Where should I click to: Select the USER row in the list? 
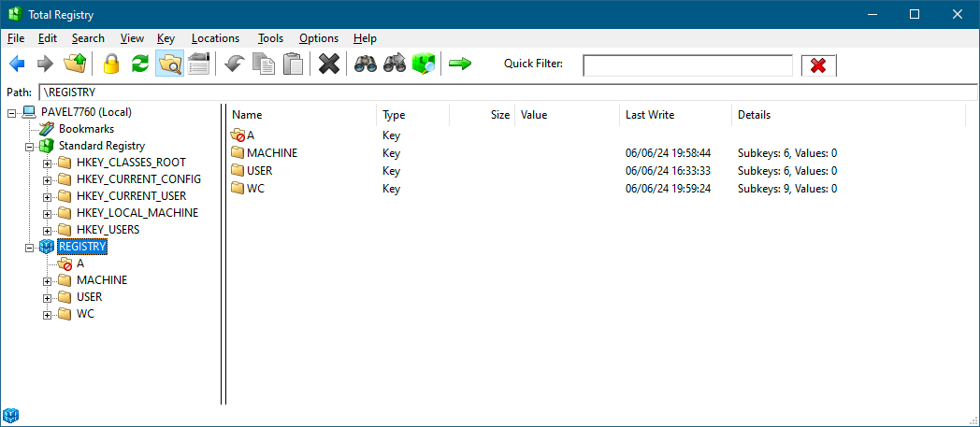597,171
